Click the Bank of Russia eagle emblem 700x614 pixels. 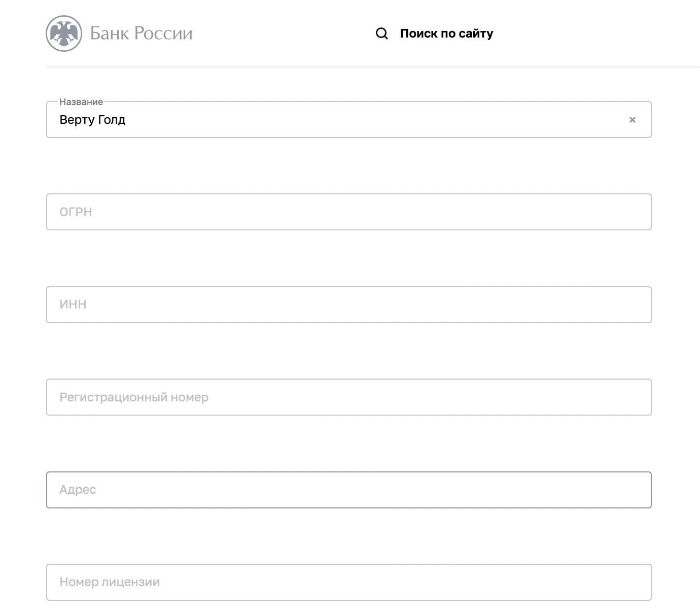pyautogui.click(x=64, y=33)
